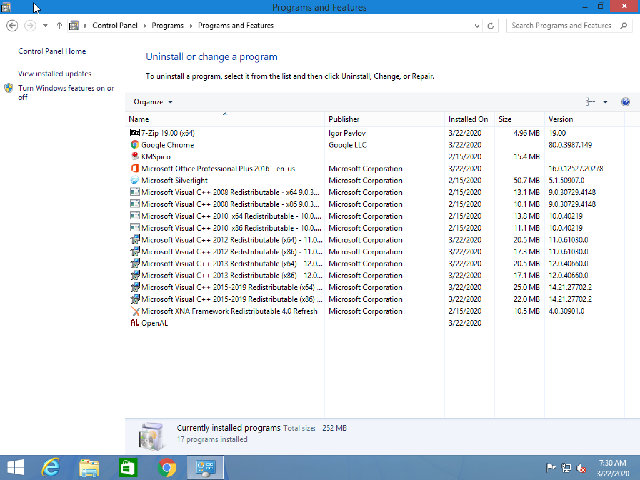Select the OpenAL program icon
Viewport: 640px width, 480px height.
click(x=135, y=323)
